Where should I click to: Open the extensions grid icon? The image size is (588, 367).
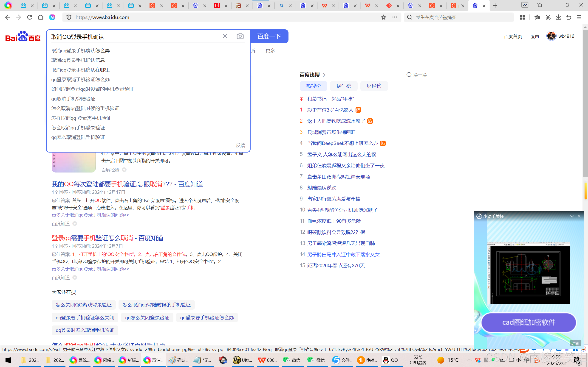pyautogui.click(x=522, y=17)
